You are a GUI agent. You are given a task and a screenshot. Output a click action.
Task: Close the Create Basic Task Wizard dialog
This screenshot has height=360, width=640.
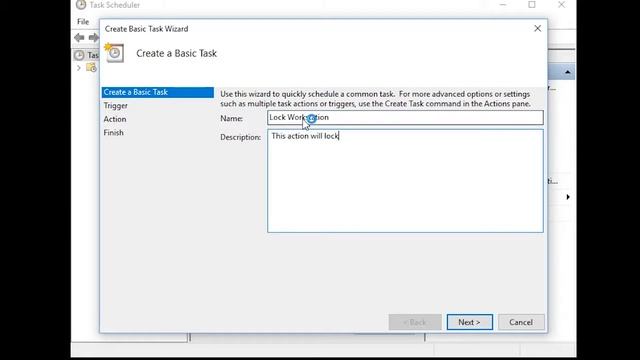538,29
